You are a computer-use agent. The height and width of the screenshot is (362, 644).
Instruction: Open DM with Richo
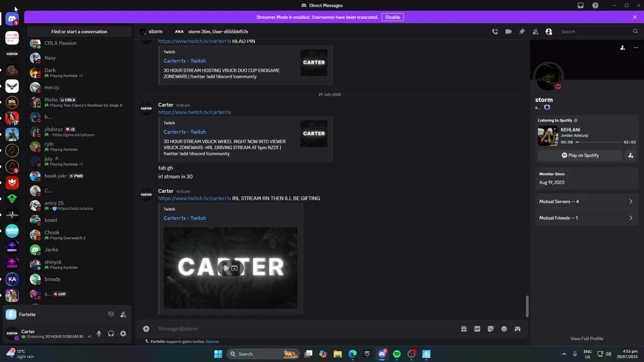coord(79,102)
